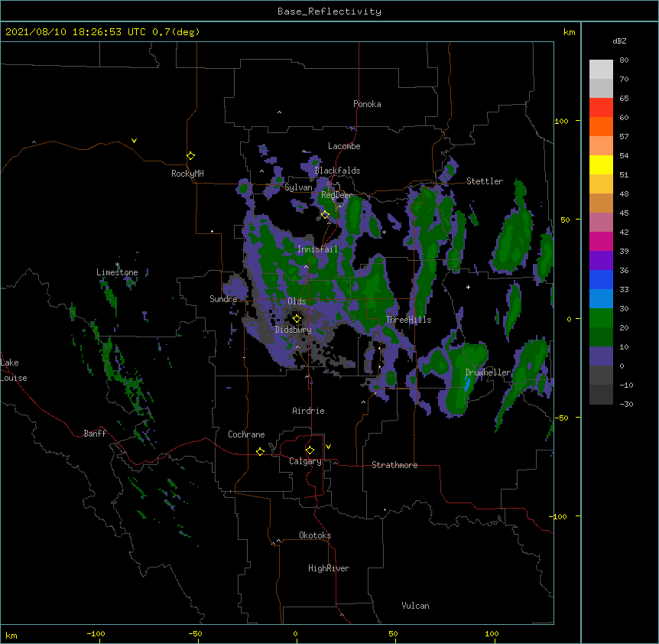Click the RockyMH town label
The image size is (659, 644).
coord(187,174)
